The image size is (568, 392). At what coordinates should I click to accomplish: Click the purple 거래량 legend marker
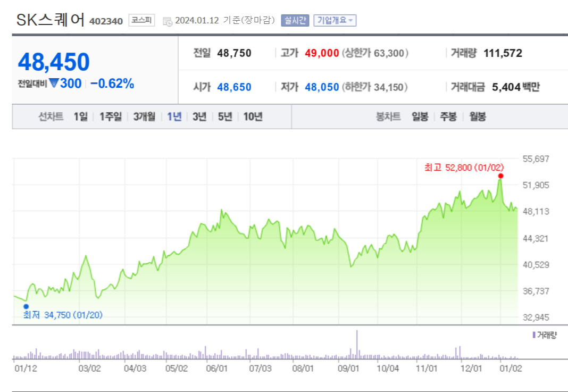(x=534, y=335)
